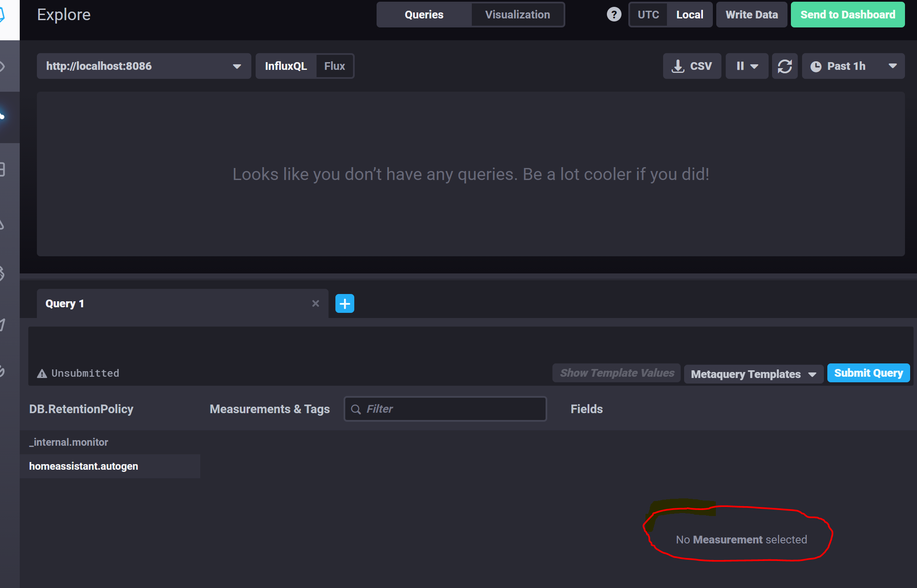The height and width of the screenshot is (588, 917).
Task: Open the Metaquery Templates dropdown
Action: tap(753, 374)
